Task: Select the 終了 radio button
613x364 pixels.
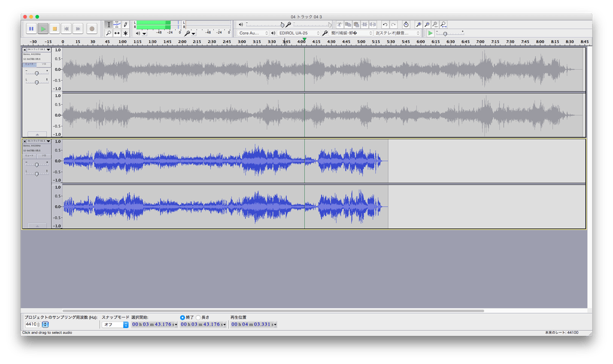Action: [183, 317]
